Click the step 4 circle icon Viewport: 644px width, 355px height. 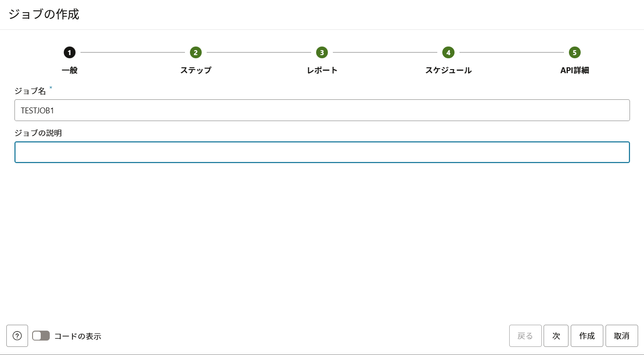[x=448, y=52]
